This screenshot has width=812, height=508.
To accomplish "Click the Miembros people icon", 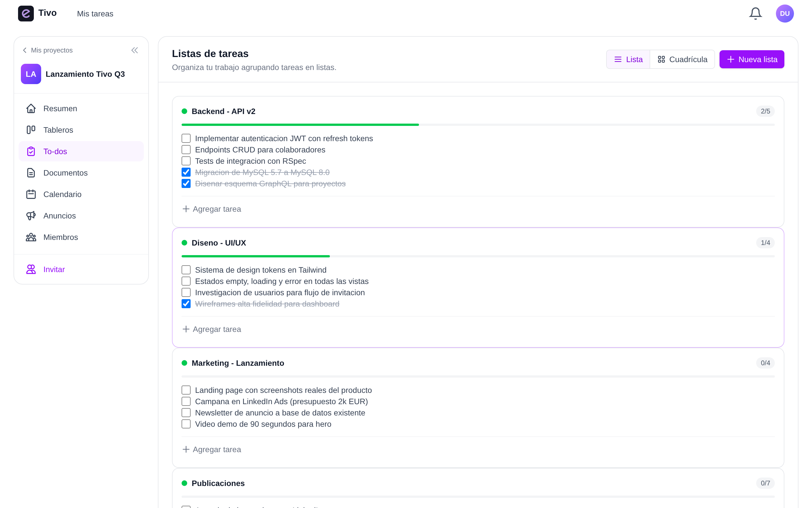I will click(x=31, y=237).
